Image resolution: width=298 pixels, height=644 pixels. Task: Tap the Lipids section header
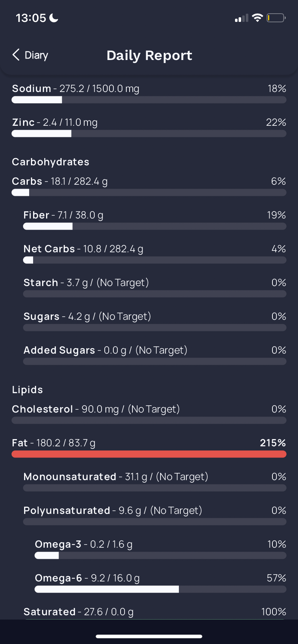pos(27,390)
